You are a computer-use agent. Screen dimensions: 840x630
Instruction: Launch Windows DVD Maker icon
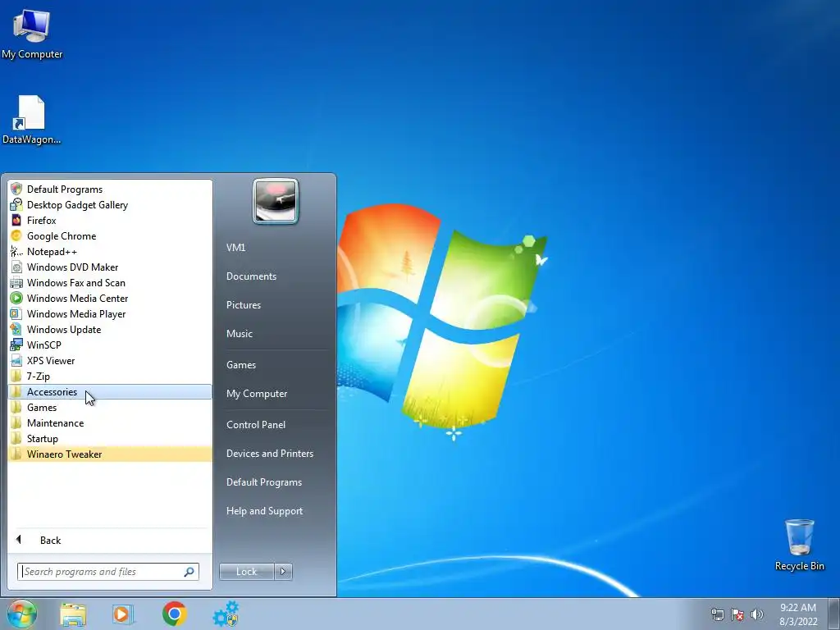point(16,267)
